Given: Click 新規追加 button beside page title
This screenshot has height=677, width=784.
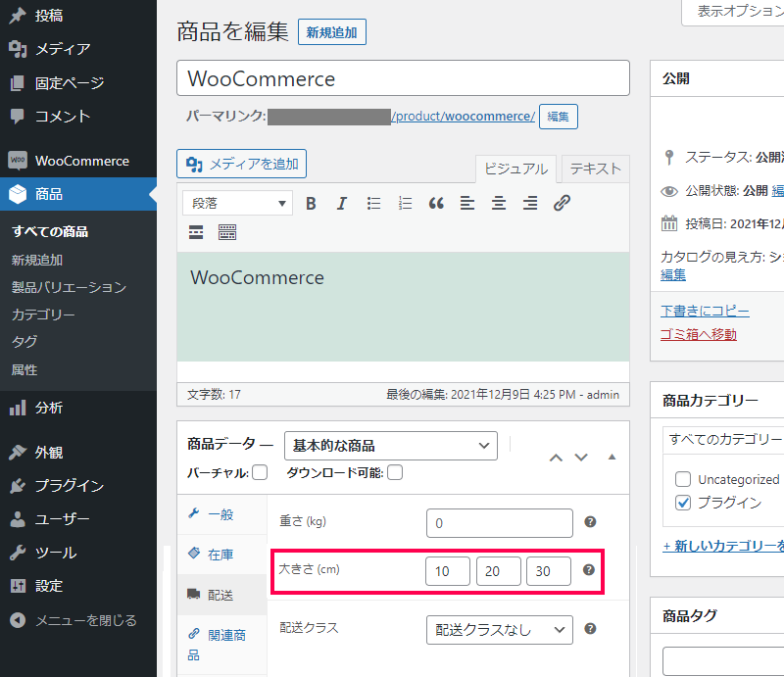Looking at the screenshot, I should coord(332,32).
